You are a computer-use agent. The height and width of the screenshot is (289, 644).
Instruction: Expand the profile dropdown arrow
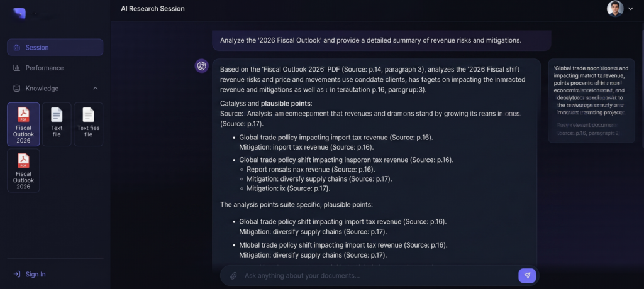pyautogui.click(x=631, y=9)
